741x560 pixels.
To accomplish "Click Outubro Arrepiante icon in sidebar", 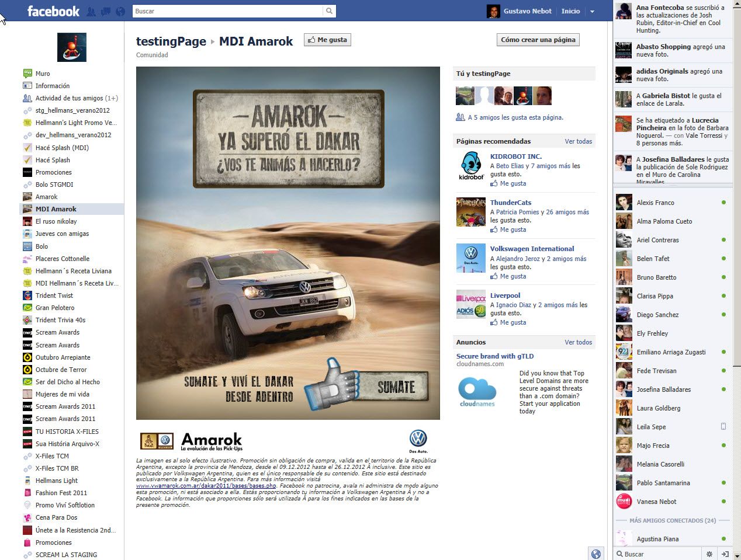I will coord(27,357).
